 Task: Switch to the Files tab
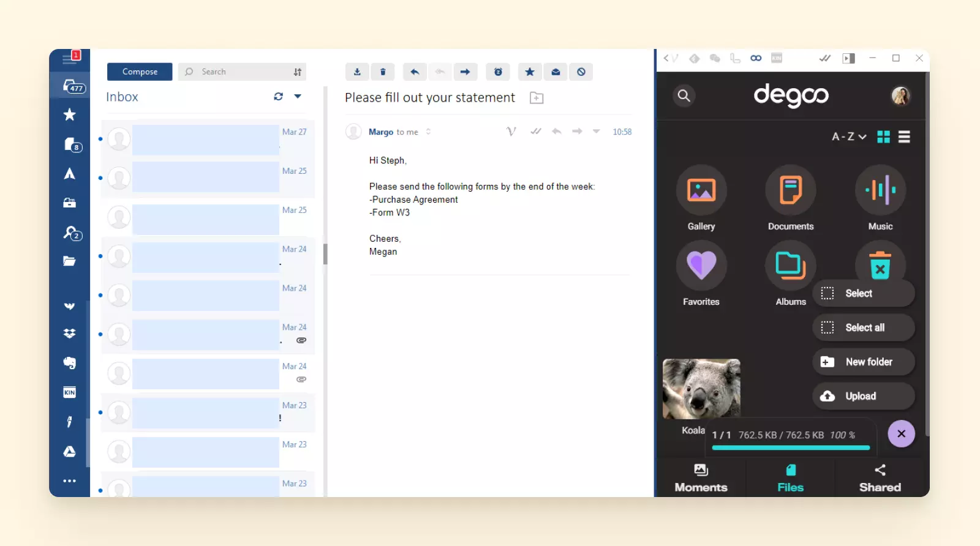pos(791,478)
